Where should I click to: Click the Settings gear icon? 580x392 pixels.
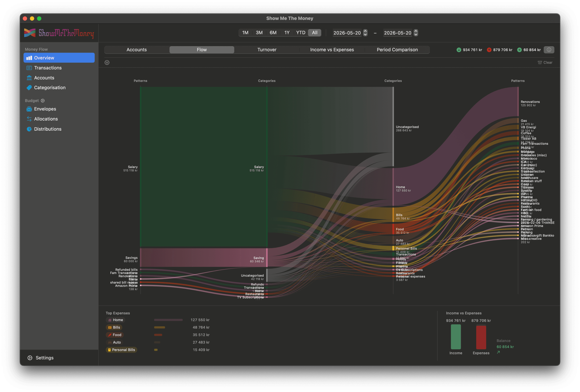(30, 358)
